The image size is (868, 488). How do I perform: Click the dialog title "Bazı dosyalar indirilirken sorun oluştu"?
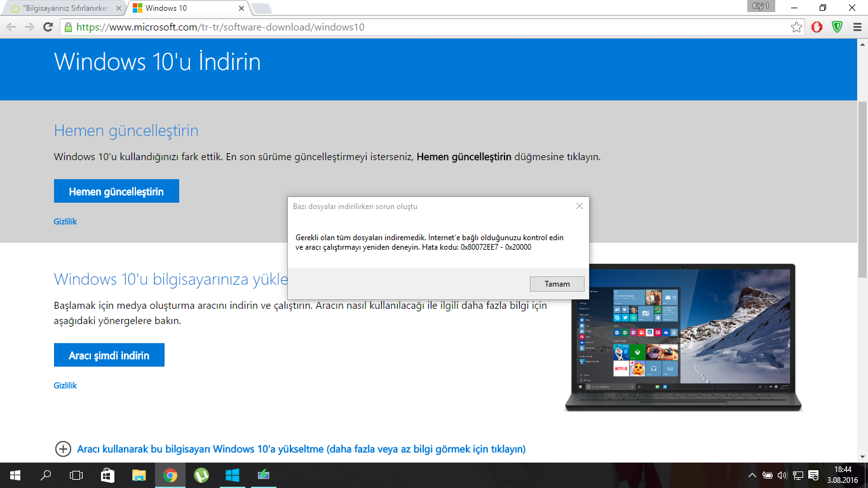click(x=355, y=207)
